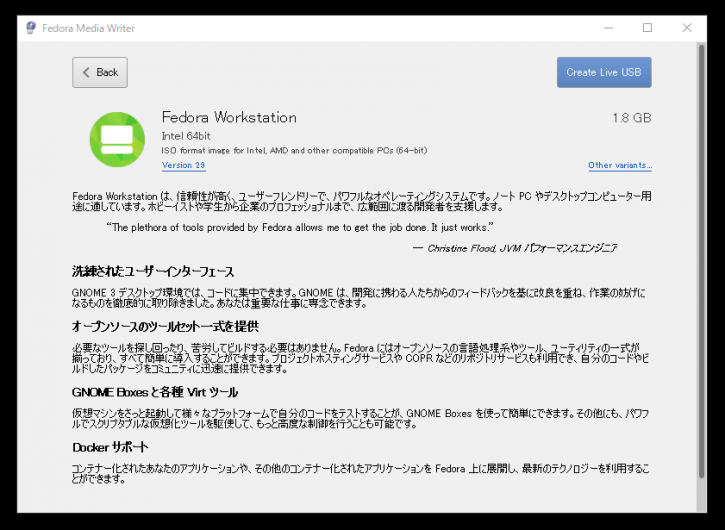Open the Other variants link
Screen dimensions: 725x530
620,166
